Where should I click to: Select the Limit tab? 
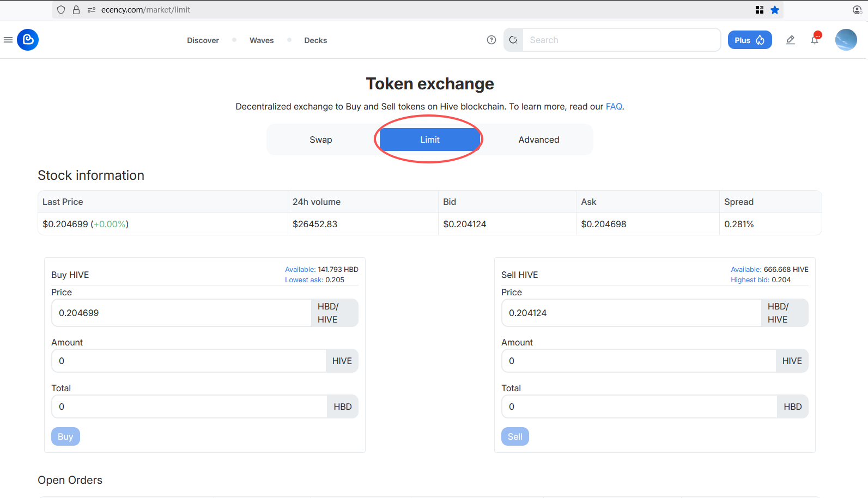(x=430, y=139)
